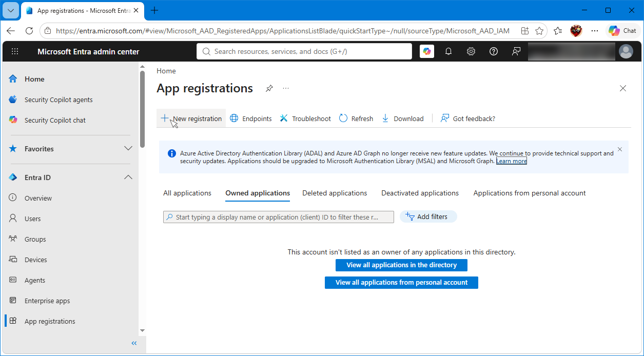The image size is (644, 356).
Task: Close the App registrations blade
Action: tap(623, 88)
